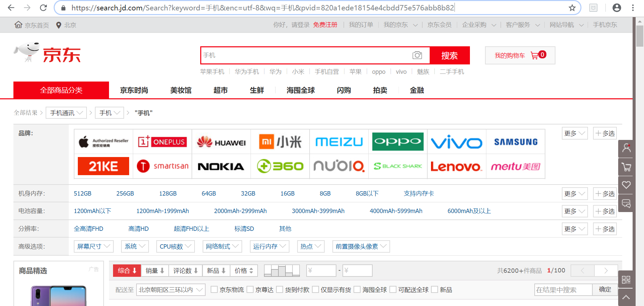Expand the 运行内存 dropdown
The width and height of the screenshot is (644, 306).
tap(269, 246)
